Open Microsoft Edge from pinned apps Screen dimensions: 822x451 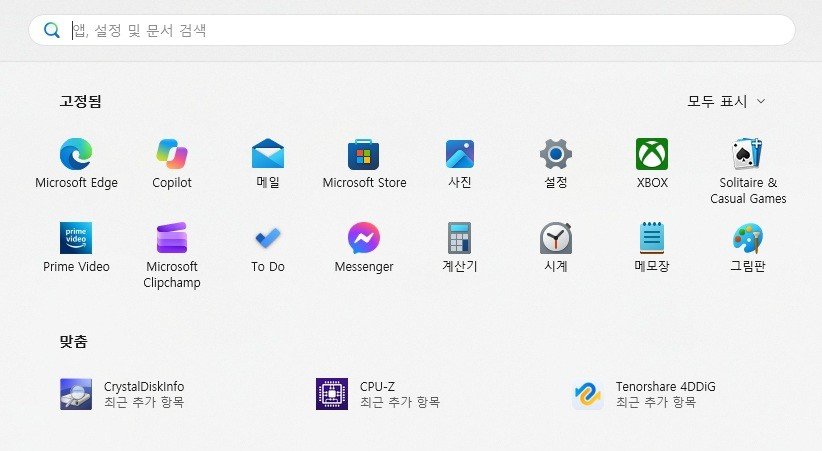(x=76, y=154)
